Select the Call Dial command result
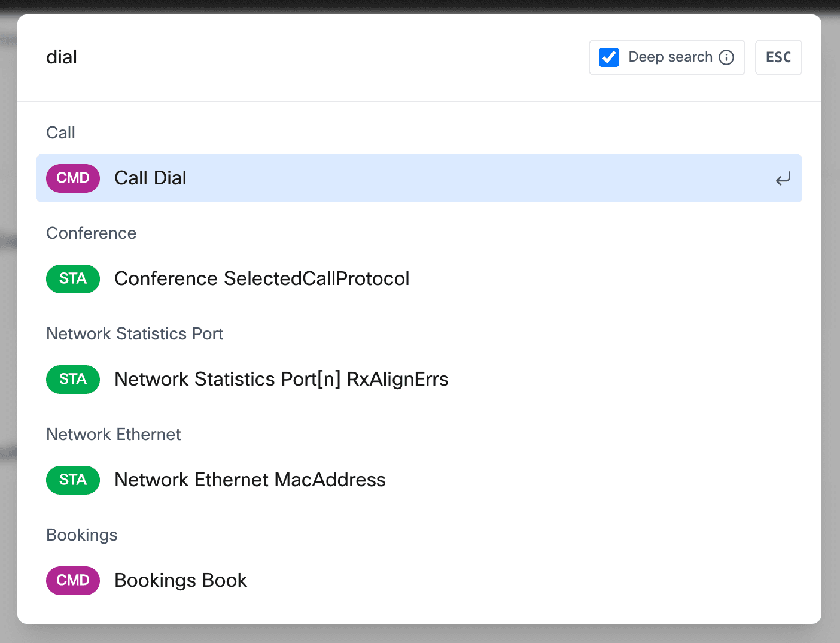Screen dimensions: 840x643 pyautogui.click(x=150, y=178)
